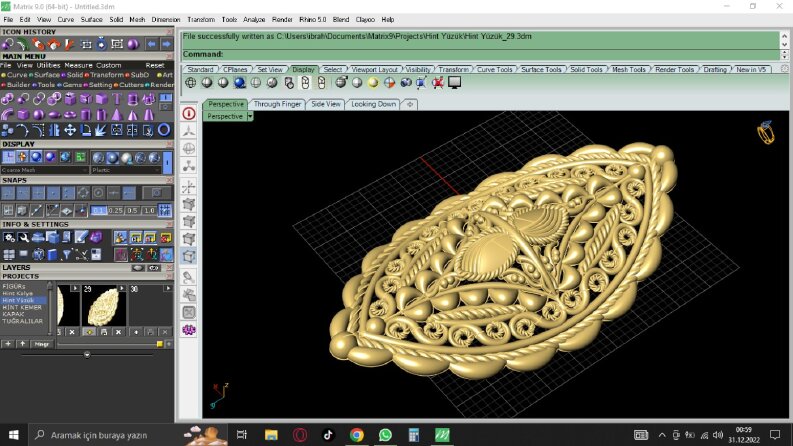Click the four-pane viewport layout icon
The width and height of the screenshot is (793, 446).
(9, 254)
